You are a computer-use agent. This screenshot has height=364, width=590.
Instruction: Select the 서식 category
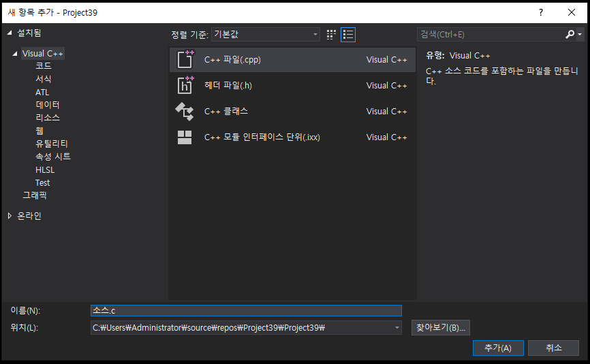click(x=44, y=79)
